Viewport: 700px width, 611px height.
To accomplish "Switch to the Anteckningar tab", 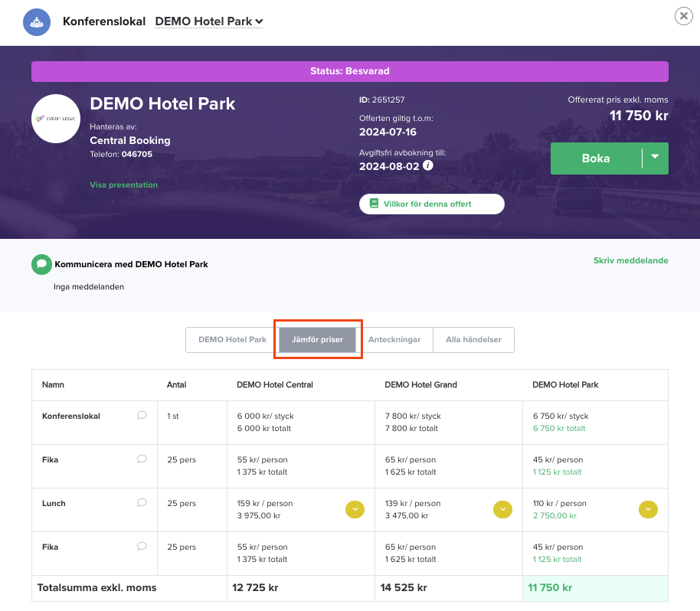I will 394,340.
